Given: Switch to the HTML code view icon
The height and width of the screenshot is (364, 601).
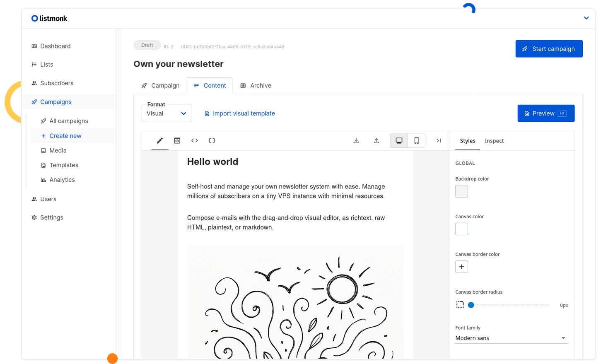Looking at the screenshot, I should tap(195, 141).
